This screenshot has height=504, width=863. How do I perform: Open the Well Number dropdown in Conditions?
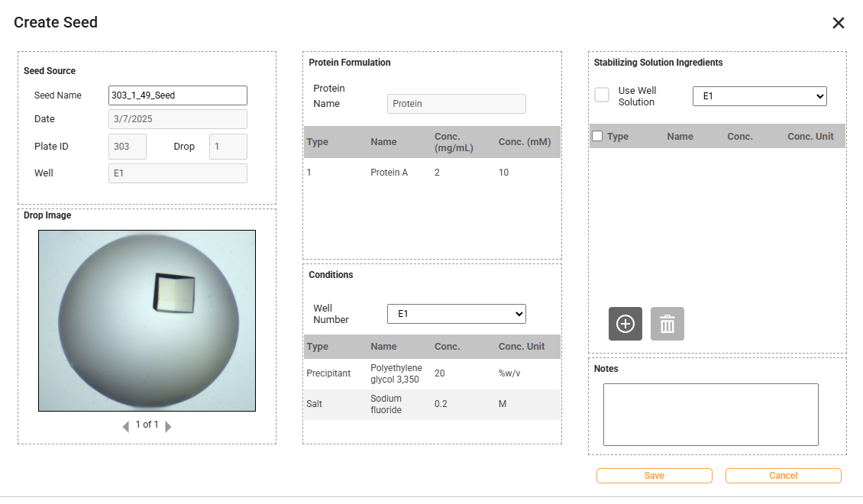click(456, 314)
